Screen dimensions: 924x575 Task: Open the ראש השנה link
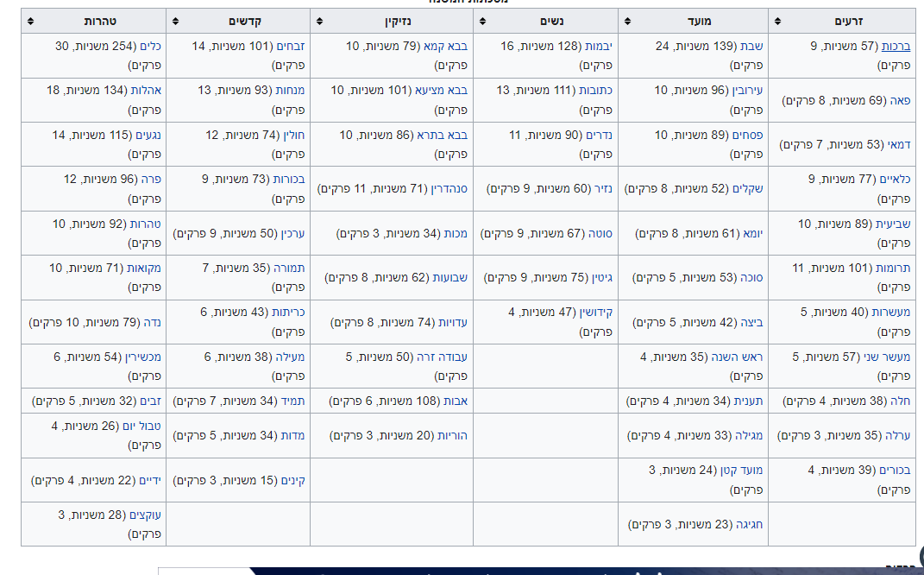pos(737,357)
